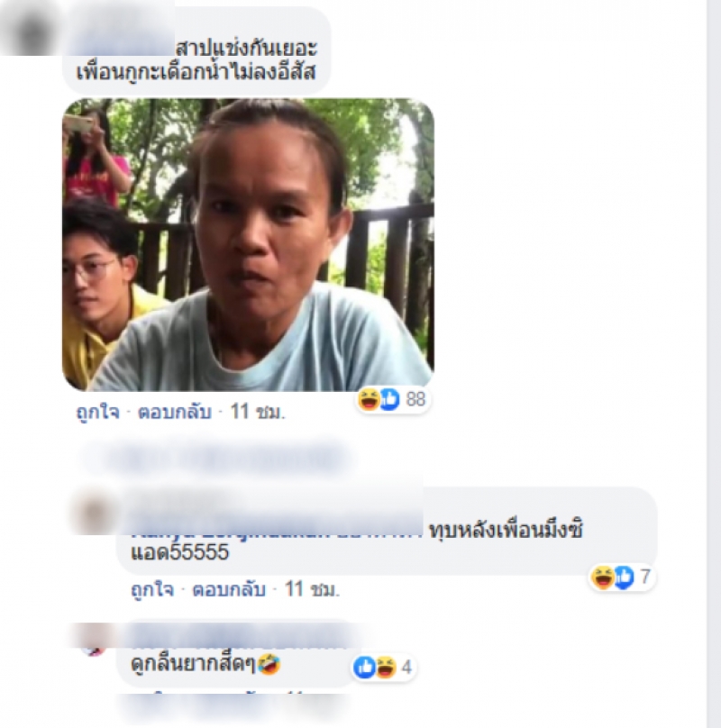Screen dimensions: 721x728
Task: Click the thumbs-up icon beside the 4 count
Action: 365,667
